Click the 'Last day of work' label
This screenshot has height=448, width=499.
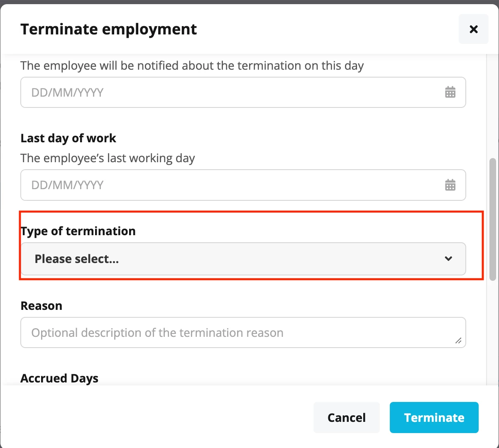coord(68,138)
